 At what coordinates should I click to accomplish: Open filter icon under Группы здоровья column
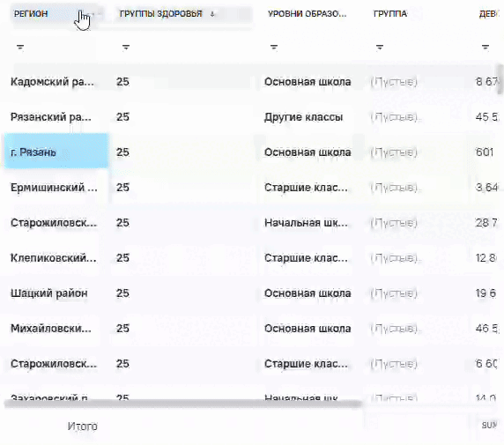point(126,48)
